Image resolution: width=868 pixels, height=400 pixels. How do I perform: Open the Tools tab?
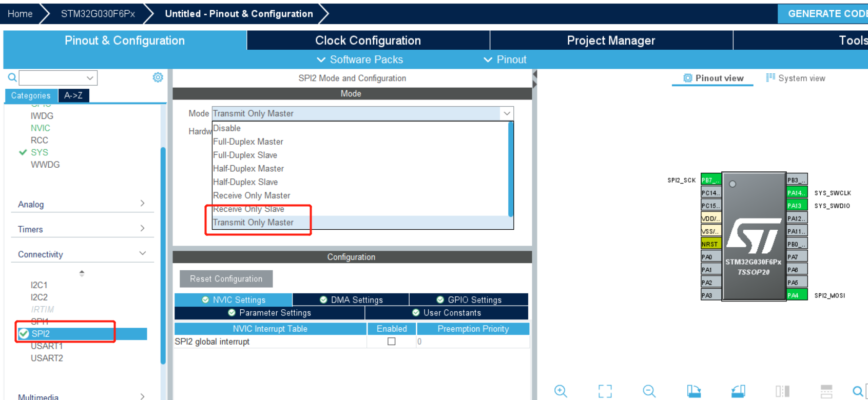coord(801,41)
